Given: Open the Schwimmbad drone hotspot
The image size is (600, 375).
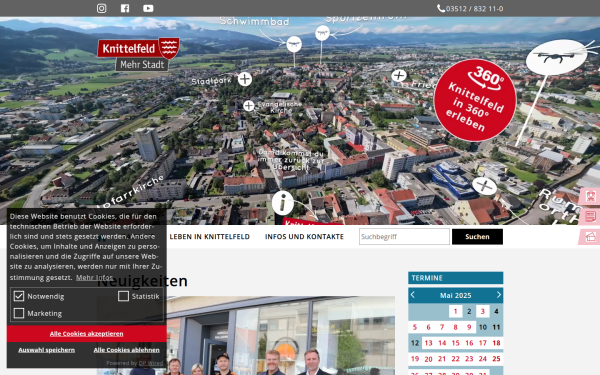Looking at the screenshot, I should coord(294,44).
